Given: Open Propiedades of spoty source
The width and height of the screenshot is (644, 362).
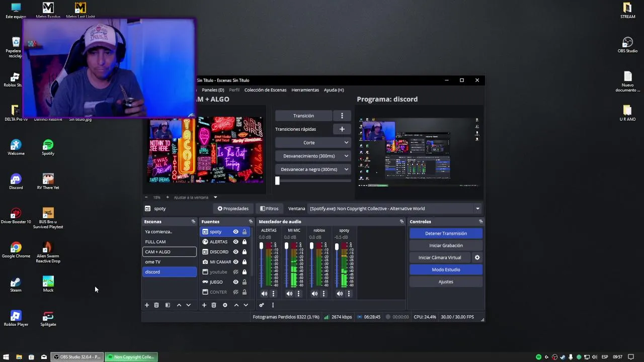Looking at the screenshot, I should pyautogui.click(x=233, y=209).
